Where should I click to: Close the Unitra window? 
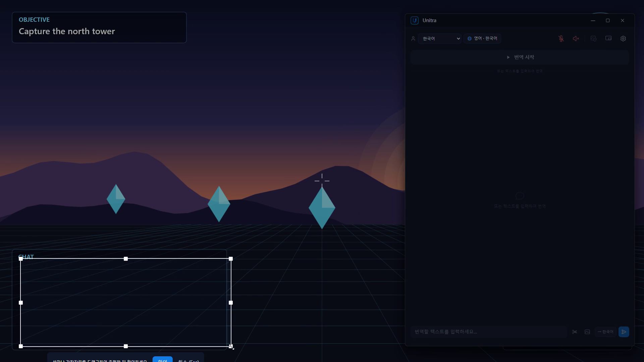tap(623, 20)
